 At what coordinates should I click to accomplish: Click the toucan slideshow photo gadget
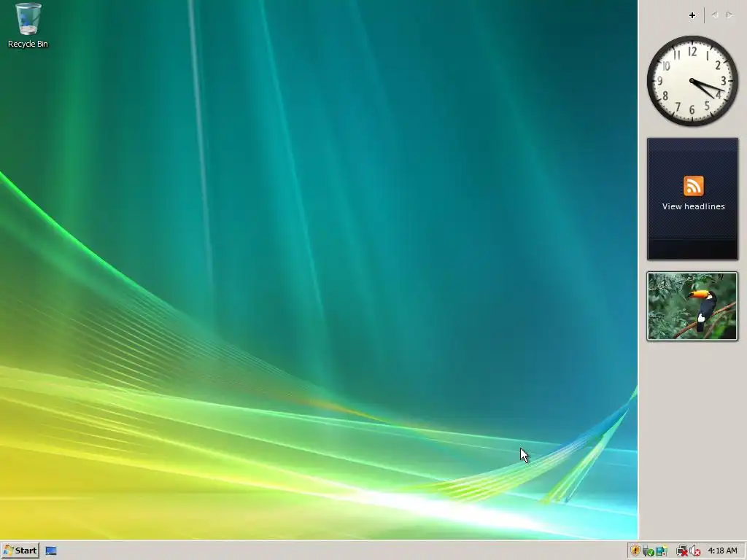pos(692,306)
